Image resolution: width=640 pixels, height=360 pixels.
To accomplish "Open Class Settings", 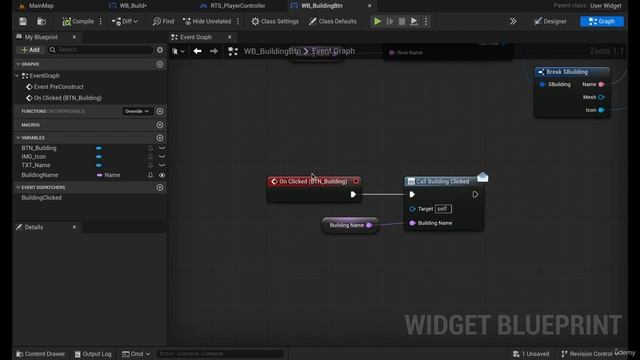I will 275,21.
